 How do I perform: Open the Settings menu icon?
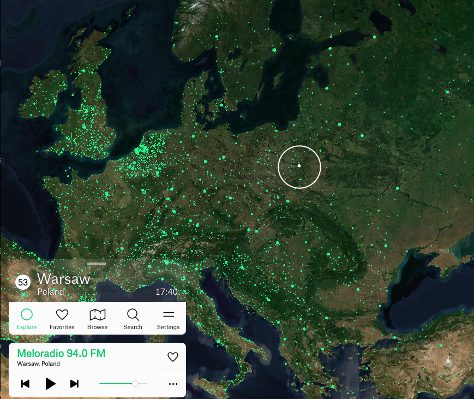(168, 314)
